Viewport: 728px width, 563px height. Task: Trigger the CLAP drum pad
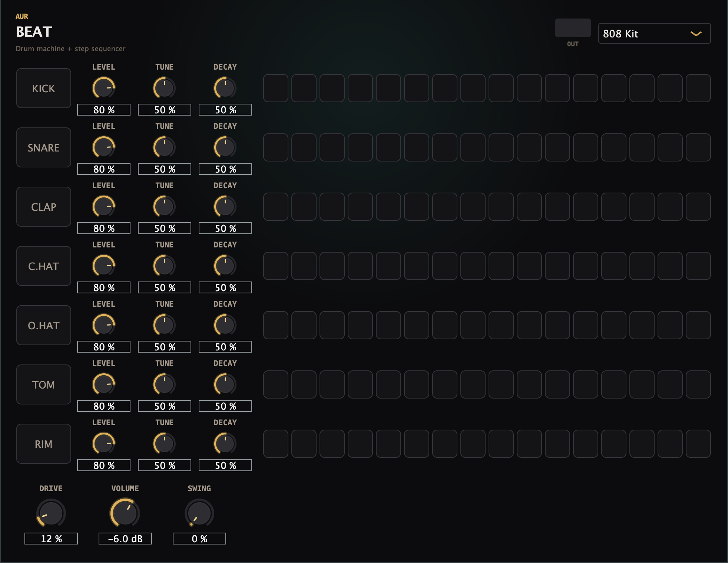tap(44, 207)
